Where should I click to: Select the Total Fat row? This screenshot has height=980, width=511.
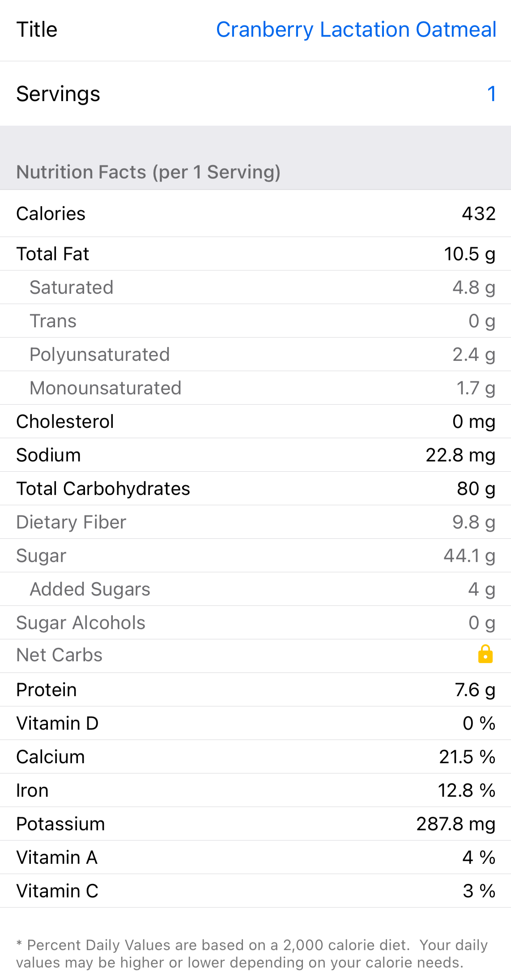coord(255,254)
